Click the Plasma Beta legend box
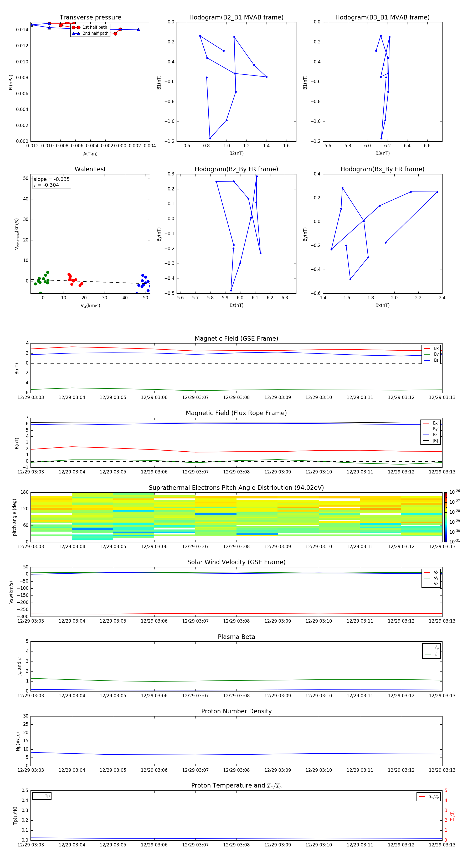473x868 pixels. pos(431,651)
